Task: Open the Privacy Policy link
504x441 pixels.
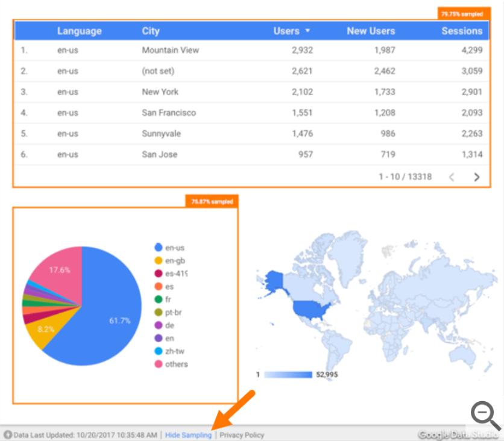Action: click(242, 434)
